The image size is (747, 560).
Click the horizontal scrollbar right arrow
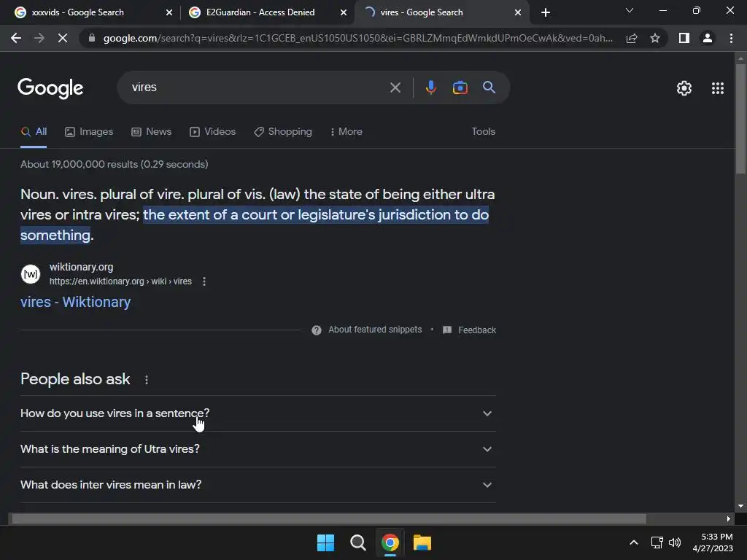(729, 518)
